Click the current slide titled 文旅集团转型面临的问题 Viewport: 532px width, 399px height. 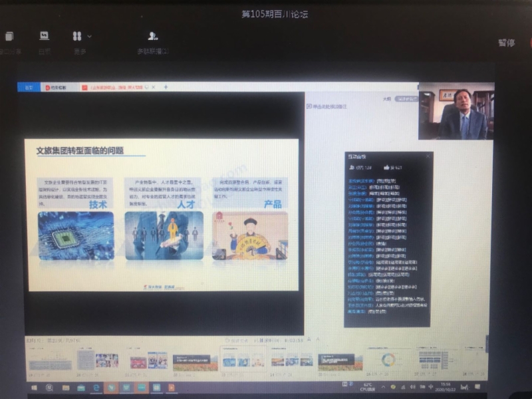click(162, 215)
